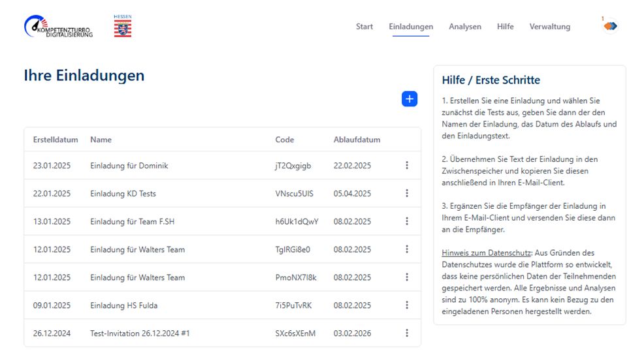644x355 pixels.
Task: Open the Kompetenzturbo Digitalisierung logo
Action: pyautogui.click(x=58, y=27)
